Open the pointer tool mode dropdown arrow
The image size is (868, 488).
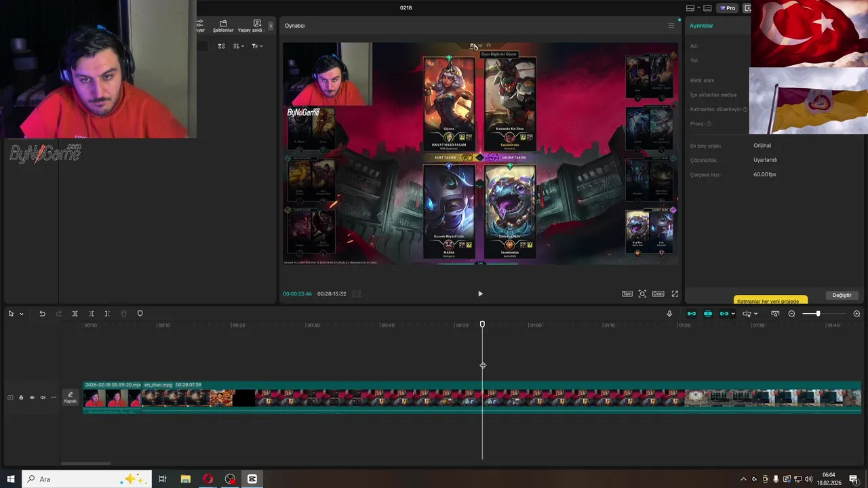pos(21,314)
